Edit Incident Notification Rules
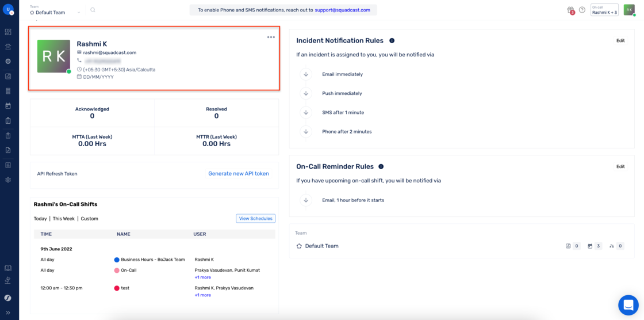This screenshot has width=644, height=320. 620,41
